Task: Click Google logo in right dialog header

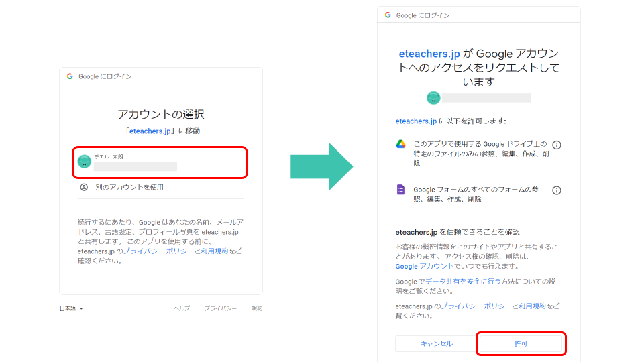Action: (388, 15)
